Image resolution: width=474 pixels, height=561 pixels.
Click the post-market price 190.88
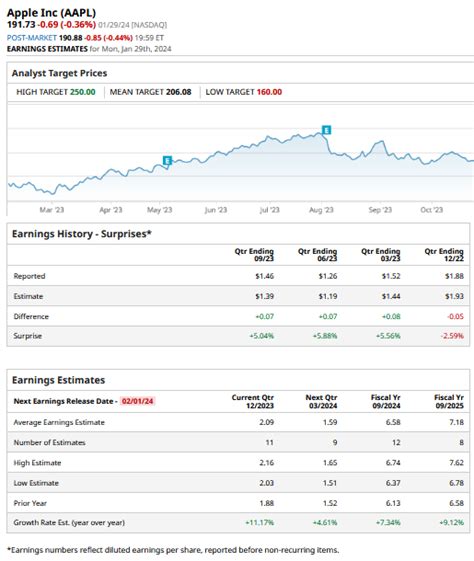[x=70, y=38]
